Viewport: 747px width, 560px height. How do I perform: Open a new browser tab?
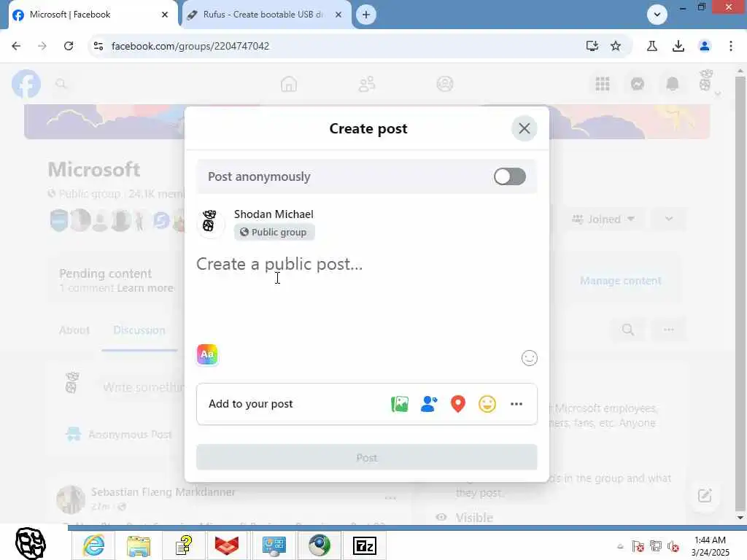click(366, 15)
